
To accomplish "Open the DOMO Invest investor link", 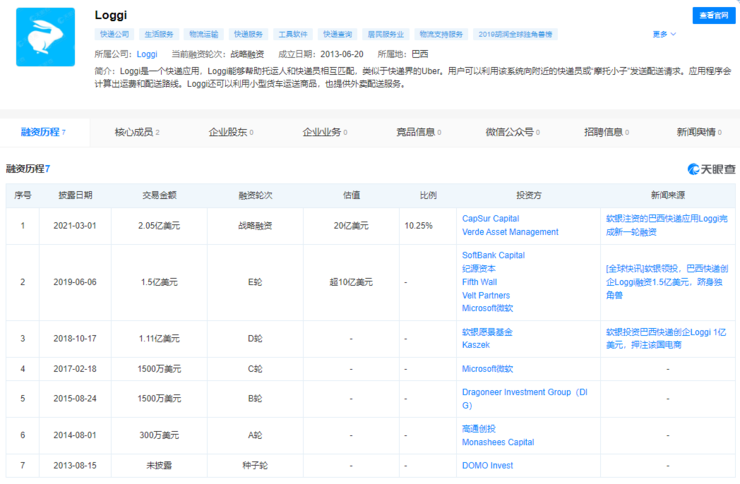I will pos(487,466).
